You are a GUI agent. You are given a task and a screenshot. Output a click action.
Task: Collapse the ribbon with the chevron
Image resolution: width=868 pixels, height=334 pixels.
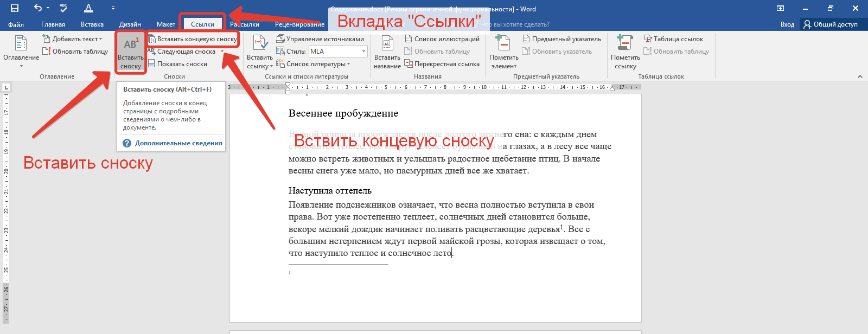coord(860,76)
